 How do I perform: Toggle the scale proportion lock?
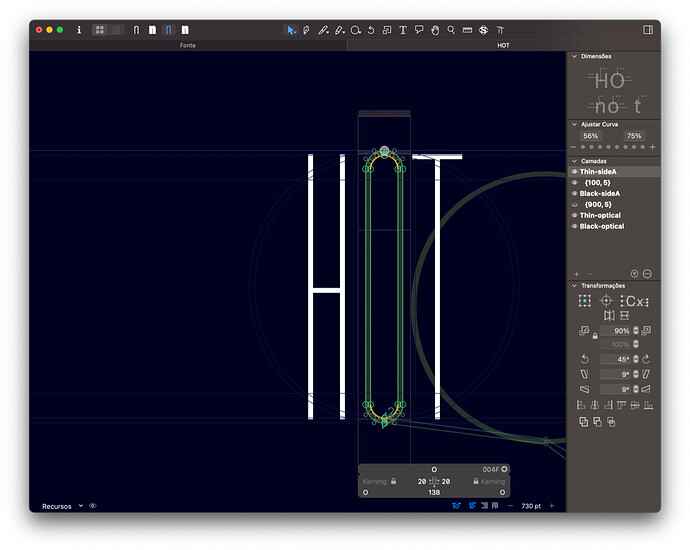click(x=595, y=336)
